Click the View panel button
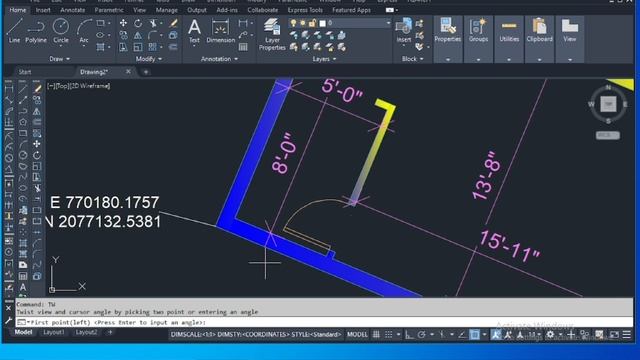 pyautogui.click(x=569, y=31)
